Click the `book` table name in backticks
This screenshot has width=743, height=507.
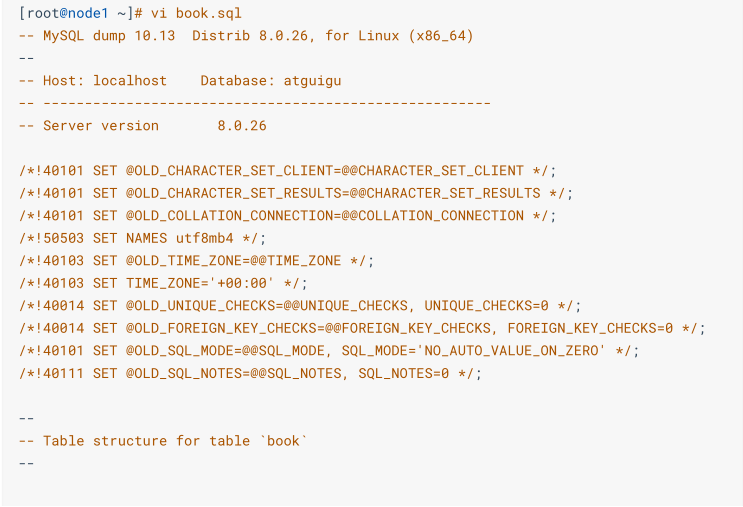283,441
